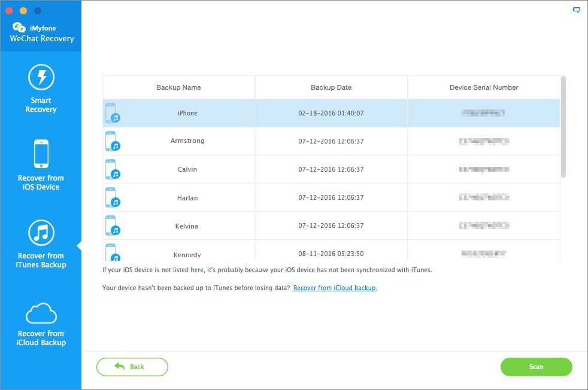Click the backup list vertical scrollbar
The width and height of the screenshot is (588, 390).
[x=563, y=126]
